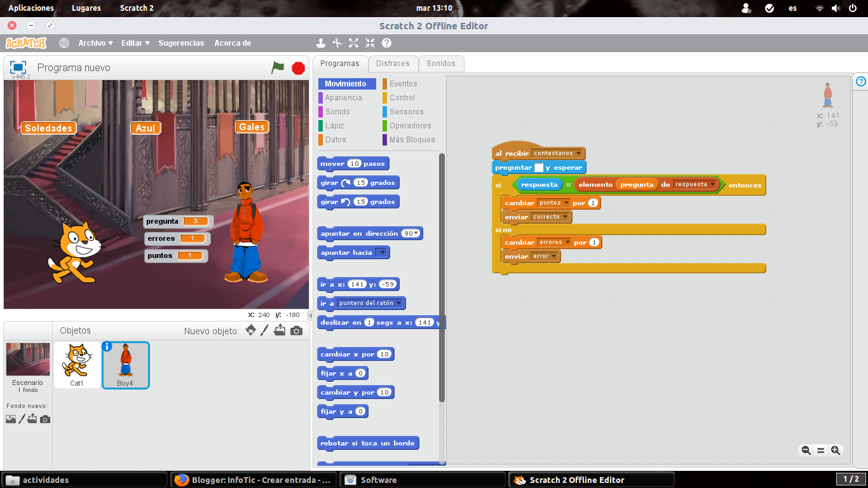
Task: Open puntos variable dropdown in cambiar block
Action: pyautogui.click(x=566, y=203)
